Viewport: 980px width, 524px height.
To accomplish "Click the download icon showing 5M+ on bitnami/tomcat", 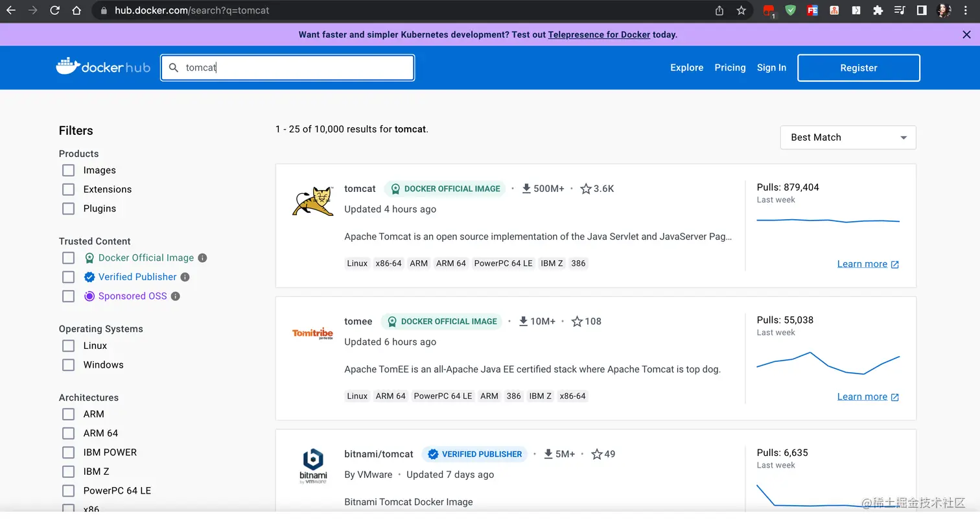I will click(x=548, y=454).
